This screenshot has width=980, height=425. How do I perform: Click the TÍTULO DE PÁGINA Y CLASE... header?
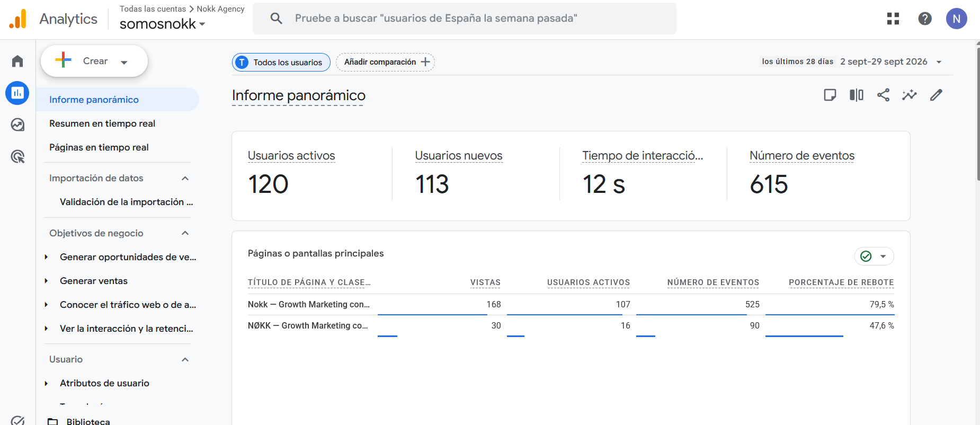click(309, 282)
